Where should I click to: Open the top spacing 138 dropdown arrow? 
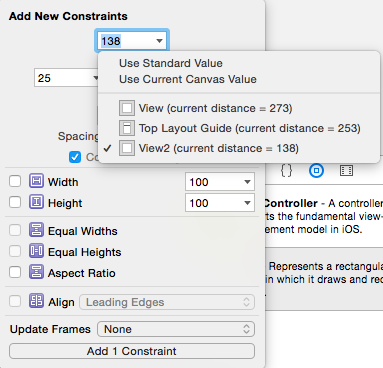[x=159, y=41]
